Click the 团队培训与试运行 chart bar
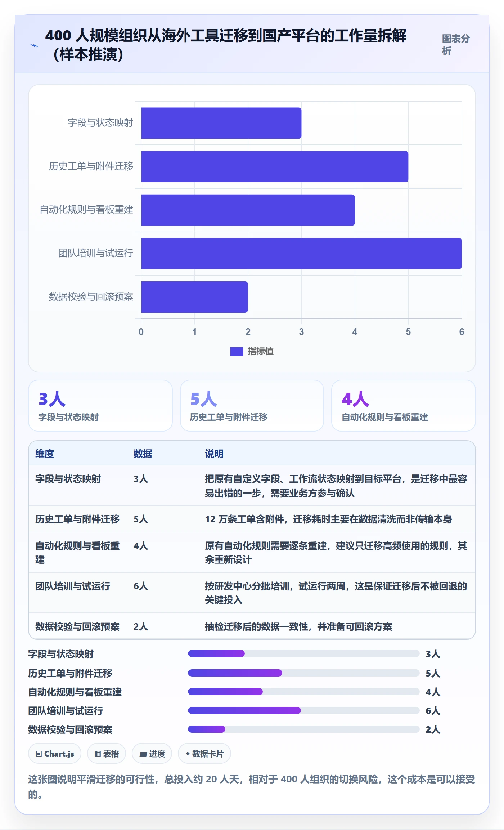Screen dimensions: 504x830 point(301,254)
